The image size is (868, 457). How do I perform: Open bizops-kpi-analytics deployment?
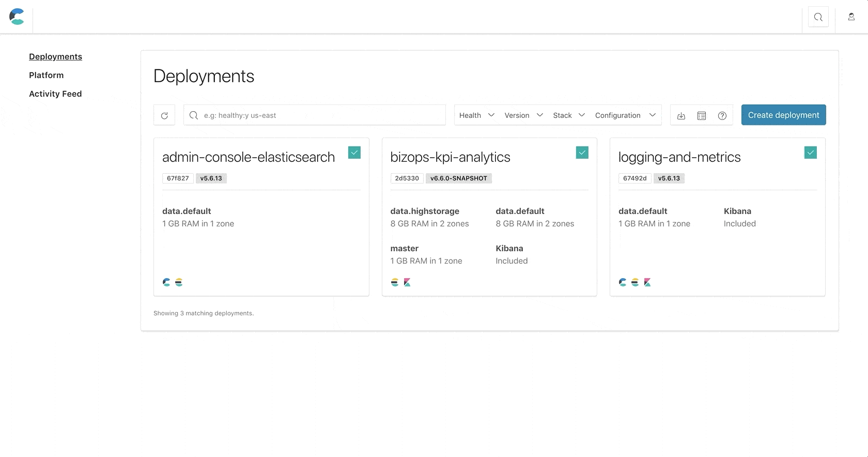(450, 157)
